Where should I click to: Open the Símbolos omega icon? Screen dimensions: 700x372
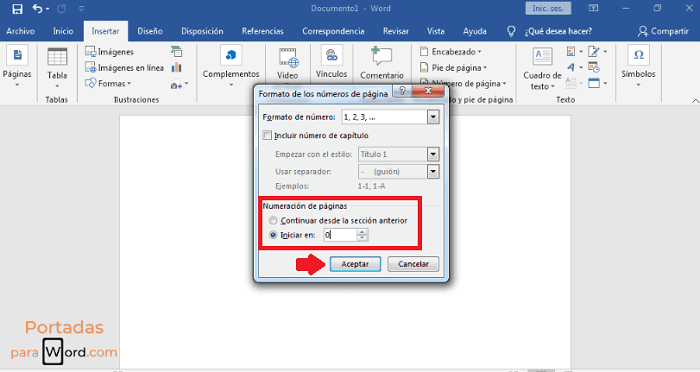tap(638, 55)
